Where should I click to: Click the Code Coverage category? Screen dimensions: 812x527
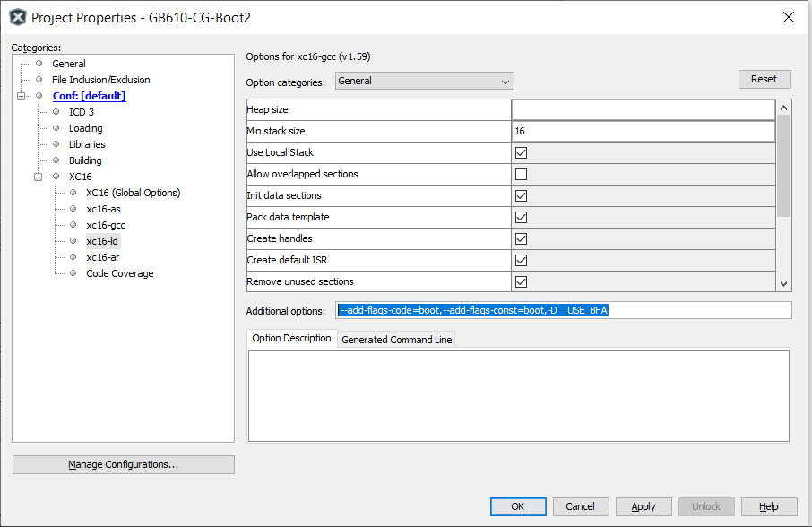[x=119, y=273]
